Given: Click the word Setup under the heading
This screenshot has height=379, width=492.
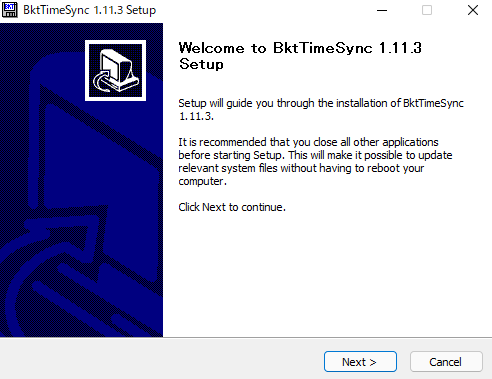Looking at the screenshot, I should pos(201,64).
